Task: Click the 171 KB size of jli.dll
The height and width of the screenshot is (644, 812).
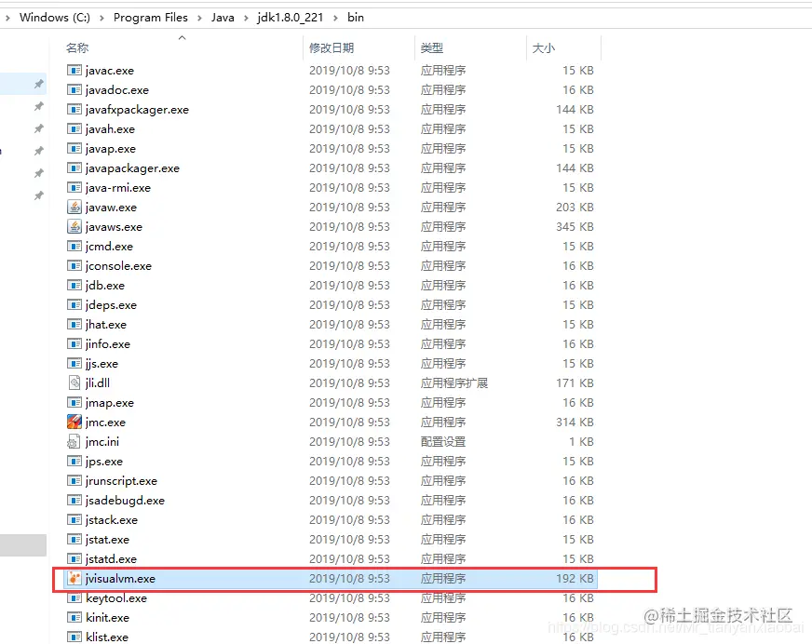Action: tap(575, 383)
